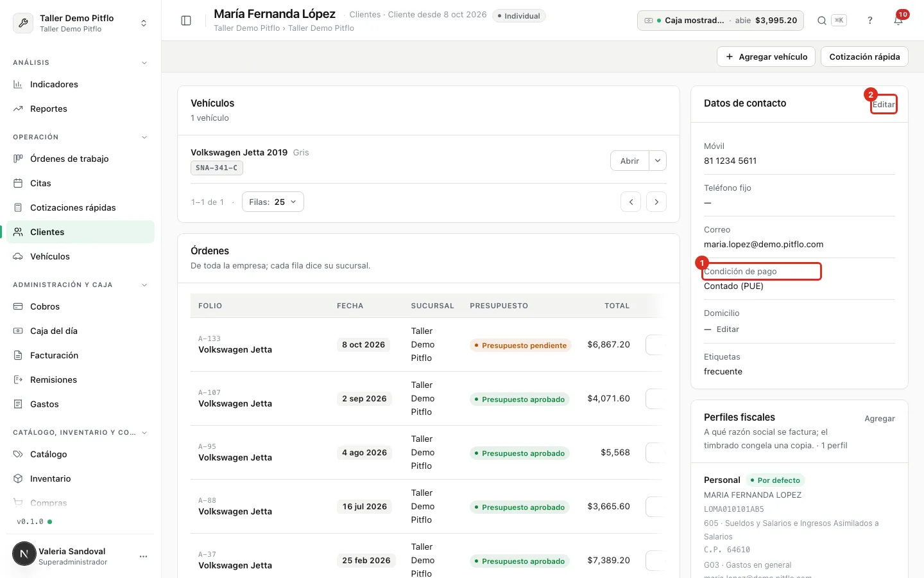Viewport: 924px width, 578px height.
Task: Go to next page of vehicles
Action: coord(656,202)
